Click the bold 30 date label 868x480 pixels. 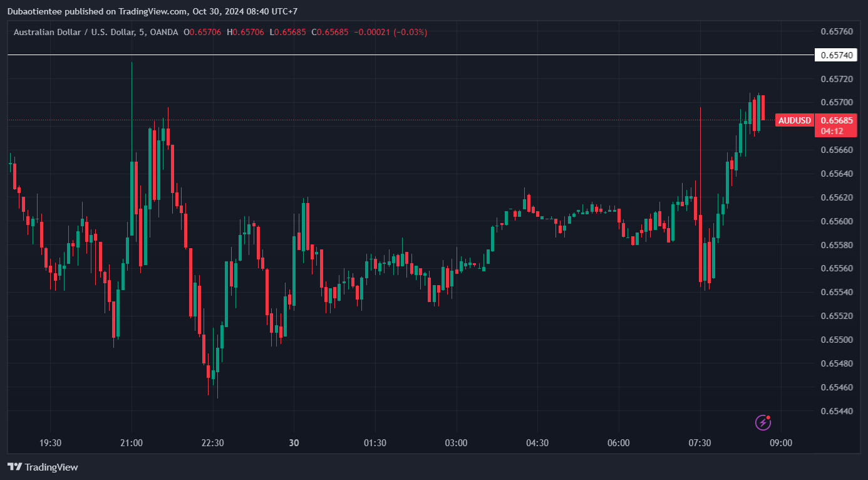click(294, 443)
